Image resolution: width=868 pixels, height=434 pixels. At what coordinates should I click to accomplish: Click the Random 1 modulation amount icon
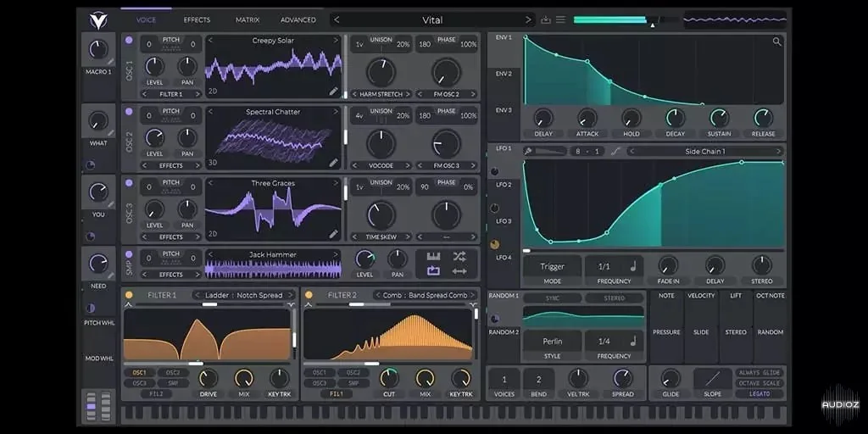[x=494, y=319]
